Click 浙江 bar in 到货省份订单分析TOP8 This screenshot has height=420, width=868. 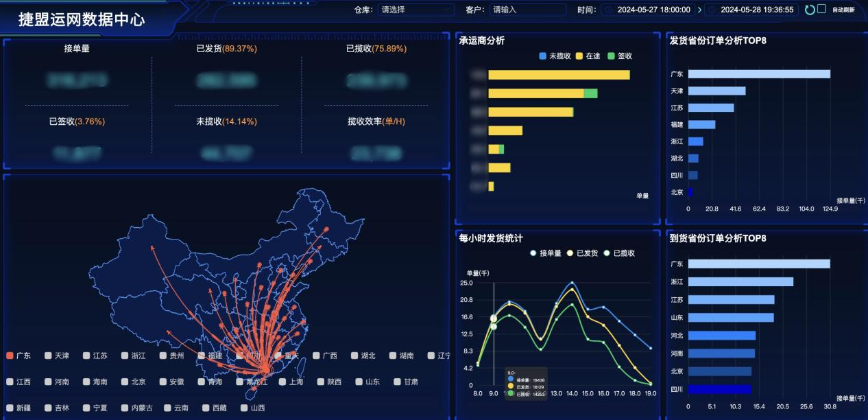(x=740, y=282)
